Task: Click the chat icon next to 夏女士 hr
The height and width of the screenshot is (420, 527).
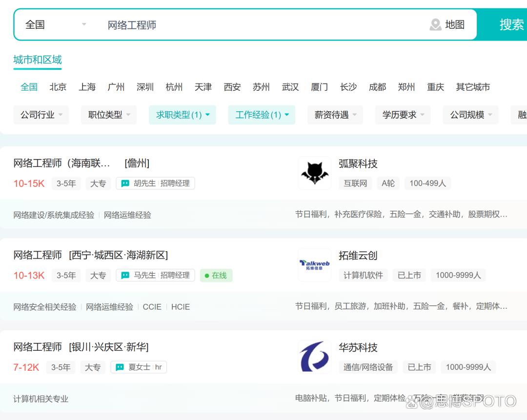Action: point(120,367)
